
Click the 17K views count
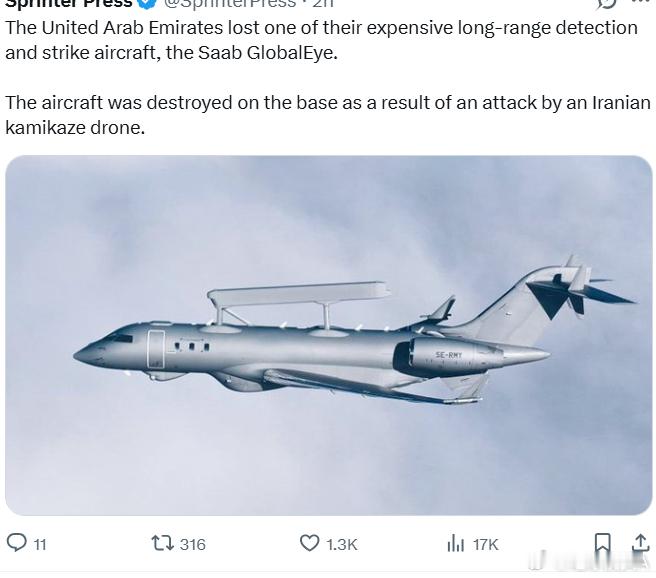(486, 544)
